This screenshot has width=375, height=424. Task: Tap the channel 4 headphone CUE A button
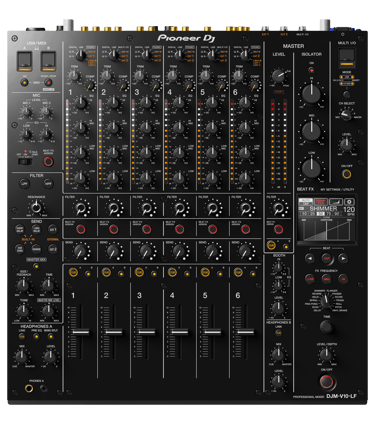click(172, 272)
